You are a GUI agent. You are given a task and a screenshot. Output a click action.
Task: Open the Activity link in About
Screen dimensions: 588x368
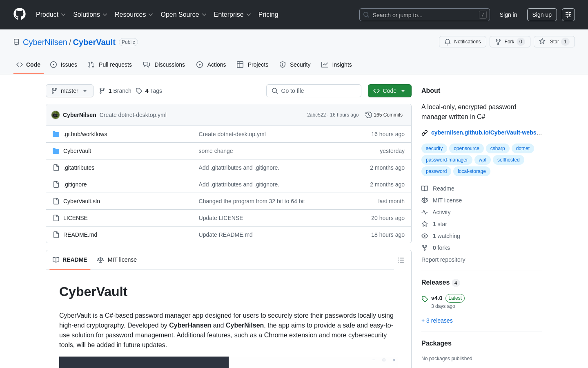436,212
